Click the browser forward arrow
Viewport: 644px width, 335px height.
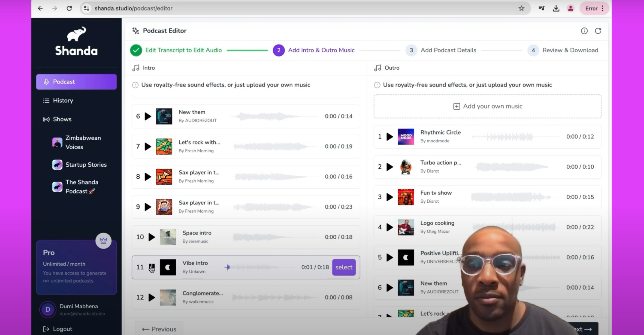pos(54,8)
